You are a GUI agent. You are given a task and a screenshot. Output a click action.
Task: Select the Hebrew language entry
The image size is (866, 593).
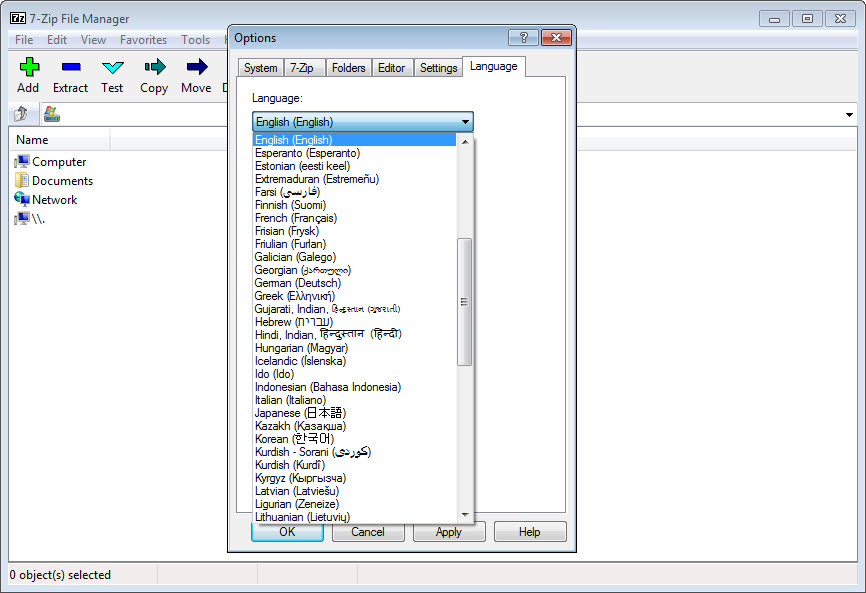355,321
